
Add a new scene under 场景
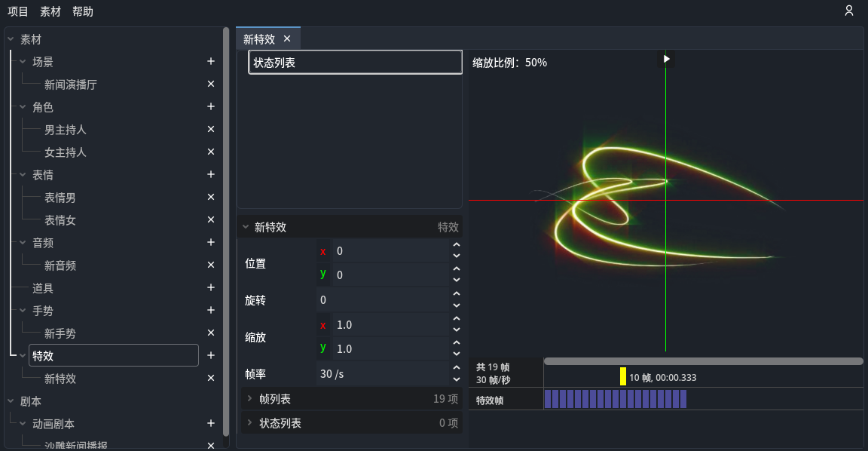point(211,61)
